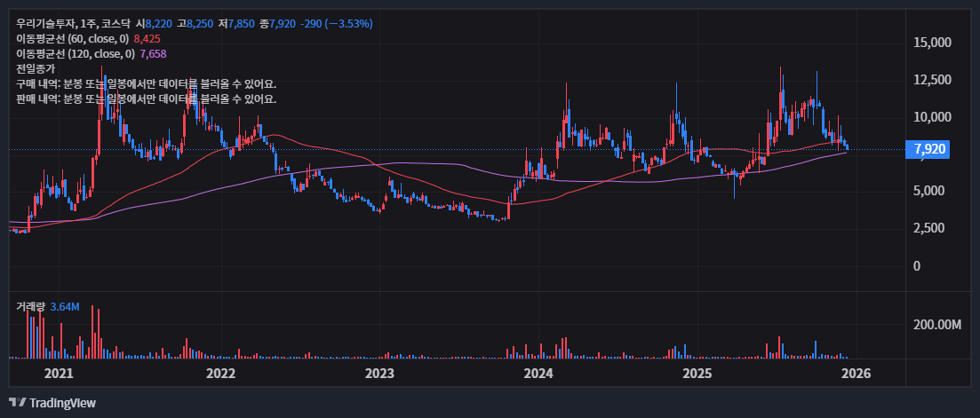Click the 2026 label on time axis
This screenshot has width=980, height=418.
point(857,374)
